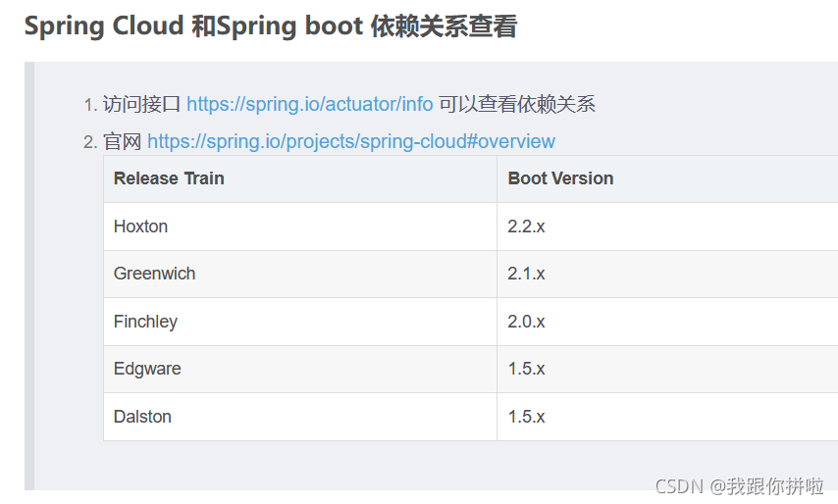Click the 1.5.x cell in Edgware row
Screen dimensions: 838x504
point(667,369)
